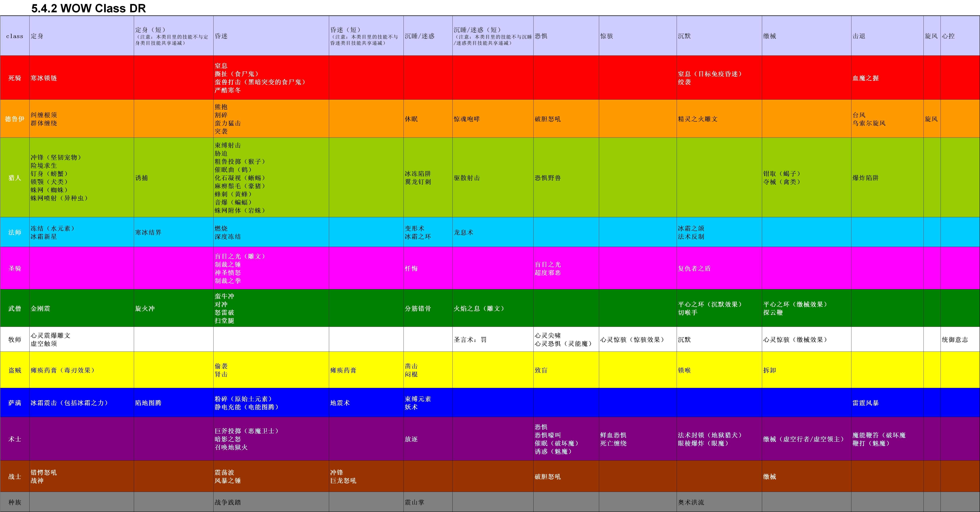Click the "震山掌" cell
Viewport: 980px width, 512px height.
pyautogui.click(x=428, y=502)
